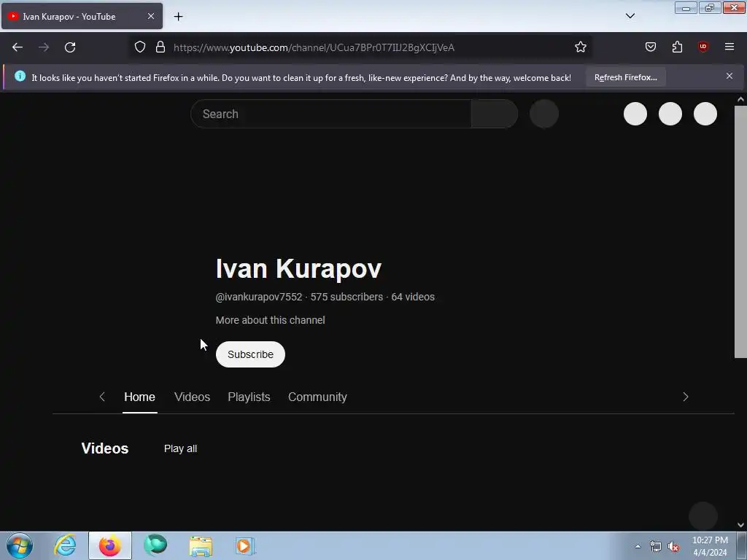Close the Ivan Kurapov YouTube tab
Viewport: 747px width, 560px height.
pos(151,16)
